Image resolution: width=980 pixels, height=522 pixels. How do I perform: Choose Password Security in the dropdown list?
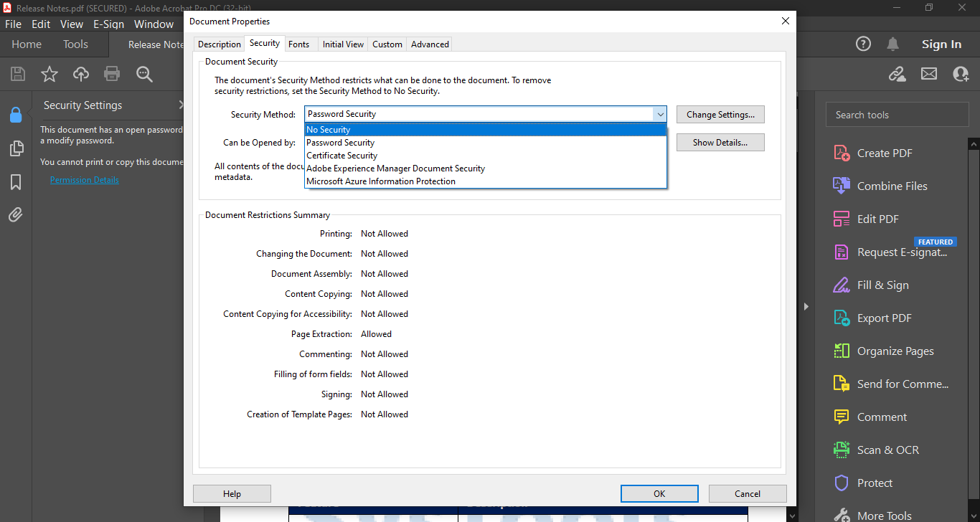pyautogui.click(x=486, y=143)
